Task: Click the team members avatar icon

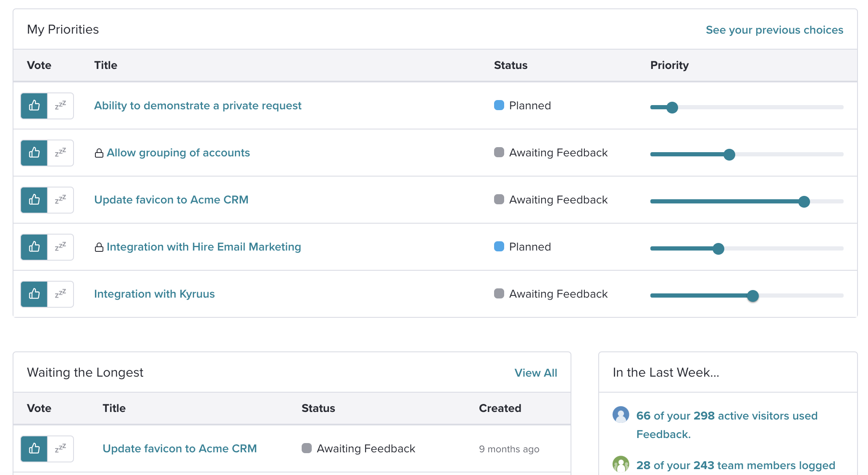Action: pyautogui.click(x=621, y=464)
